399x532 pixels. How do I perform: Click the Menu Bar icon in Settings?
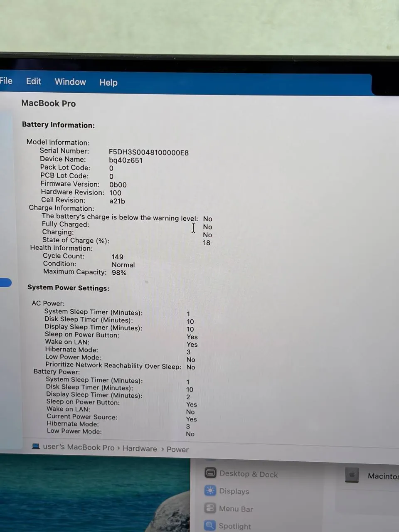point(210,508)
